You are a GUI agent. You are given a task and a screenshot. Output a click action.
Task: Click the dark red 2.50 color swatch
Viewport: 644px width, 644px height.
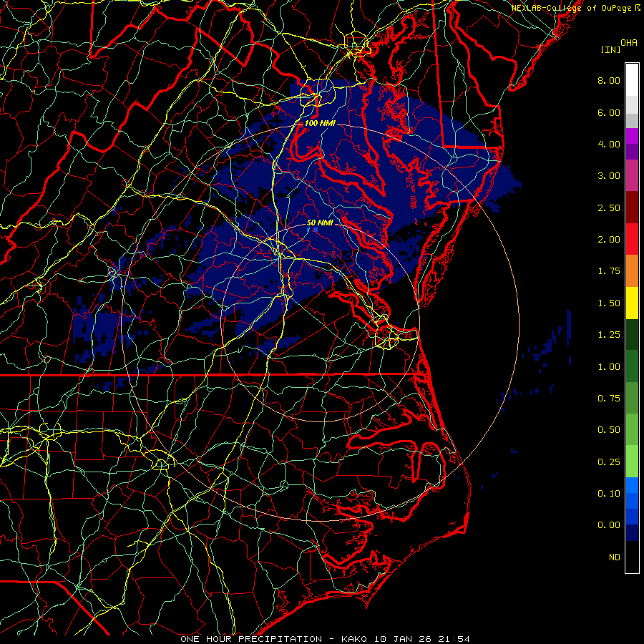pos(632,208)
